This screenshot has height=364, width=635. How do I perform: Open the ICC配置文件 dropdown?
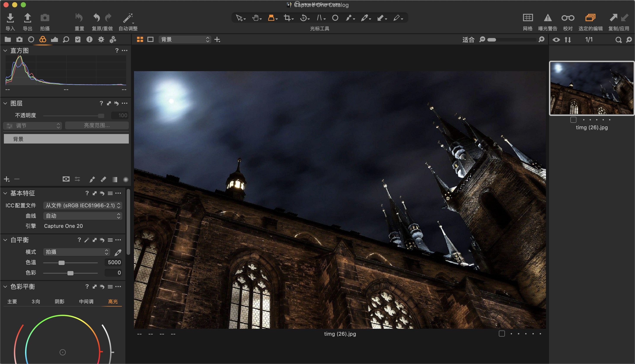[x=83, y=206]
